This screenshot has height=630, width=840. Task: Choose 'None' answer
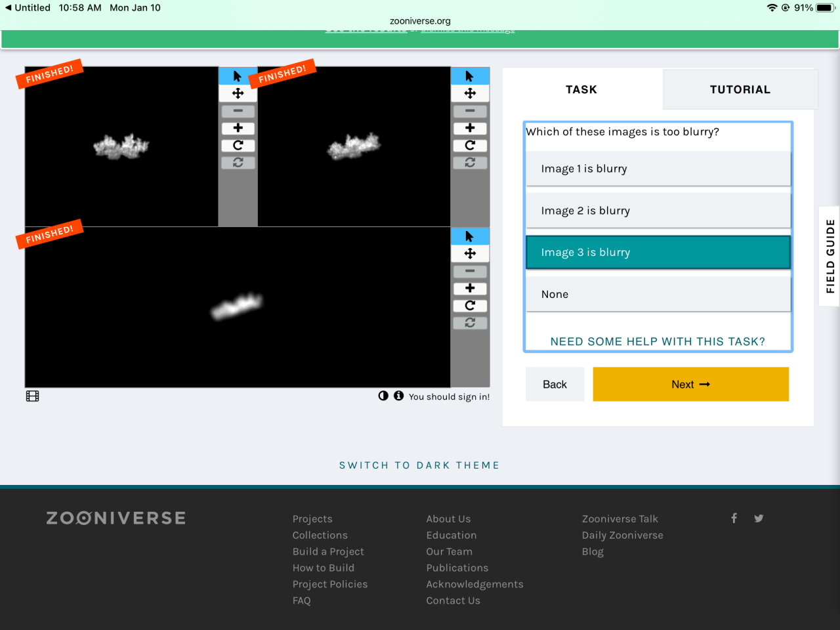tap(658, 294)
